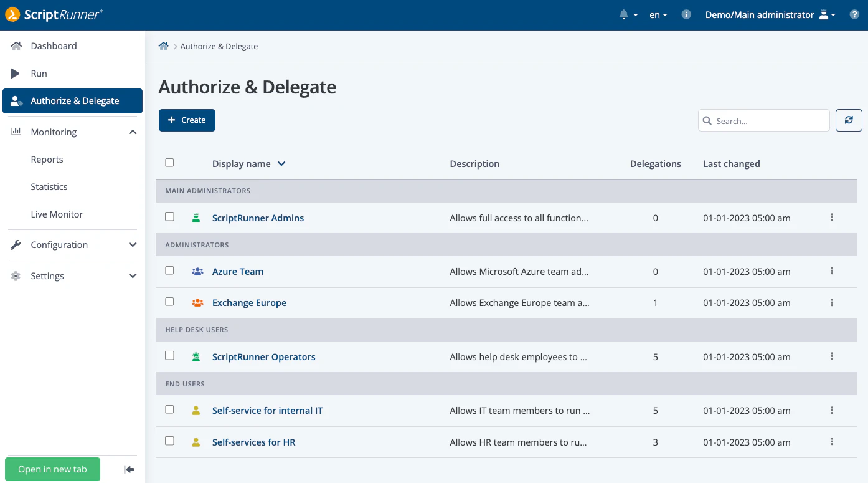Select the Run sidebar item
Screen dimensions: 868x483
39,73
